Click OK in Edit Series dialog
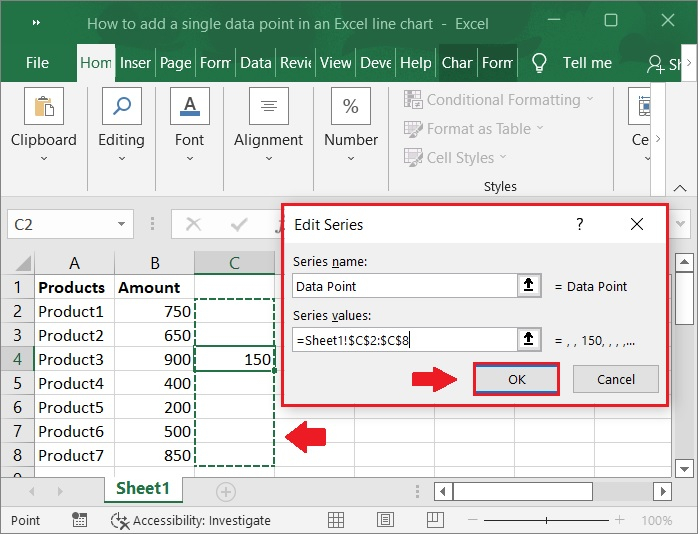The width and height of the screenshot is (700, 534). pos(517,379)
